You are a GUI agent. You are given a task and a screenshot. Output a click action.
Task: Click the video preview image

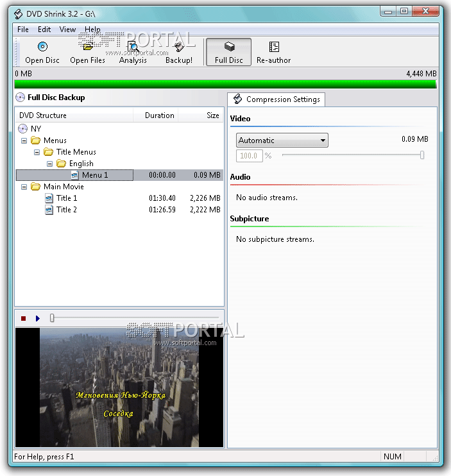click(x=119, y=387)
